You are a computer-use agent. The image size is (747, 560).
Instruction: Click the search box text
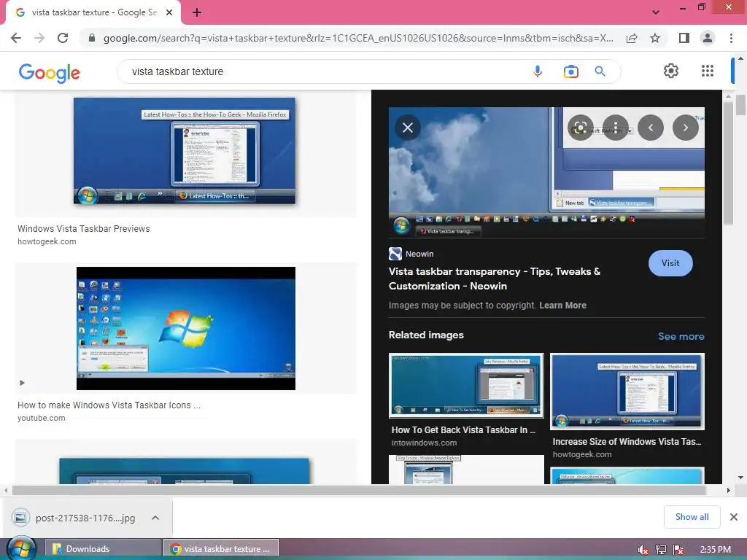(177, 71)
